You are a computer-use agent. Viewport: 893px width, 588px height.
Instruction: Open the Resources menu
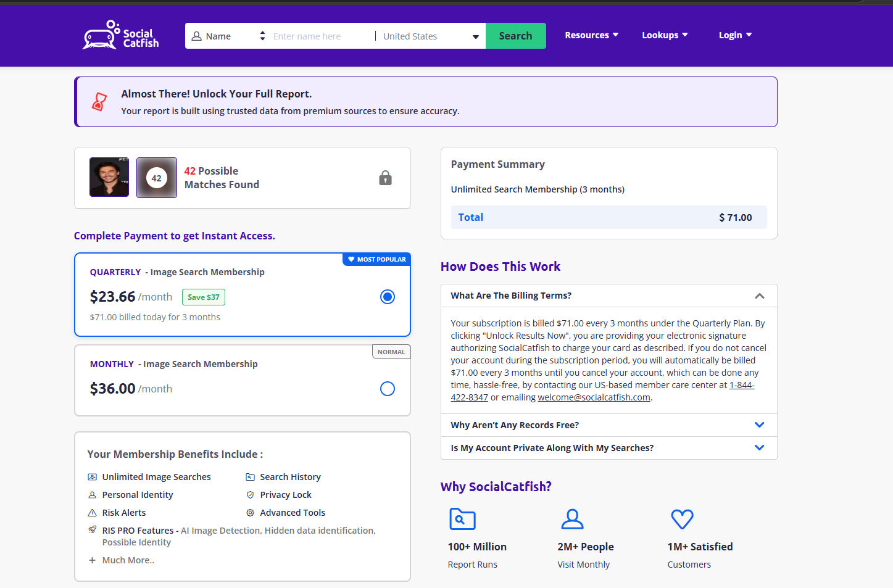(x=591, y=35)
